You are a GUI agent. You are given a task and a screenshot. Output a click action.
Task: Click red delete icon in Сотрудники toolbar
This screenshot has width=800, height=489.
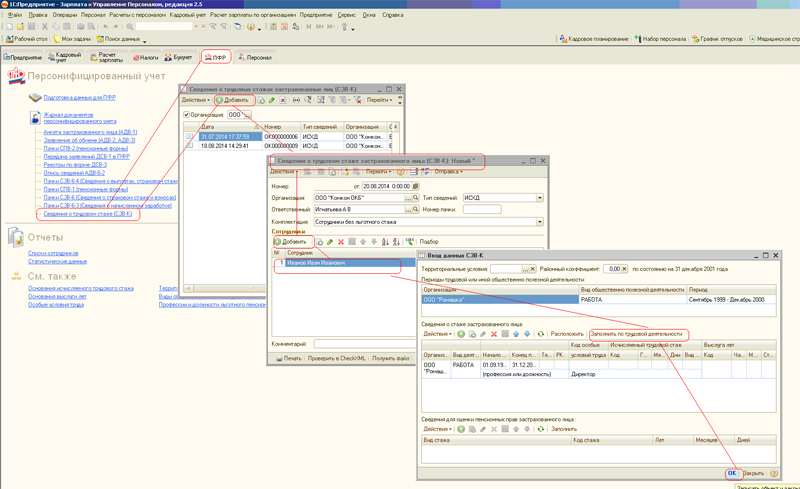[341, 242]
